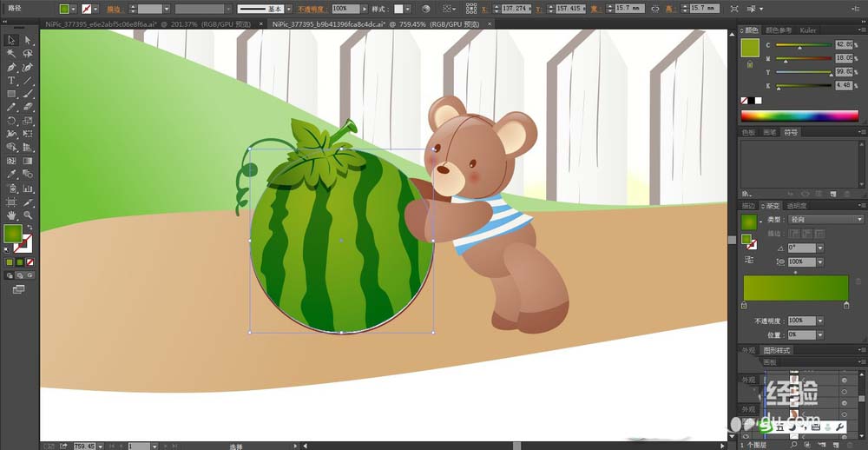Open the brush definition (基本) dropdown
This screenshot has height=450, width=868.
tap(288, 9)
